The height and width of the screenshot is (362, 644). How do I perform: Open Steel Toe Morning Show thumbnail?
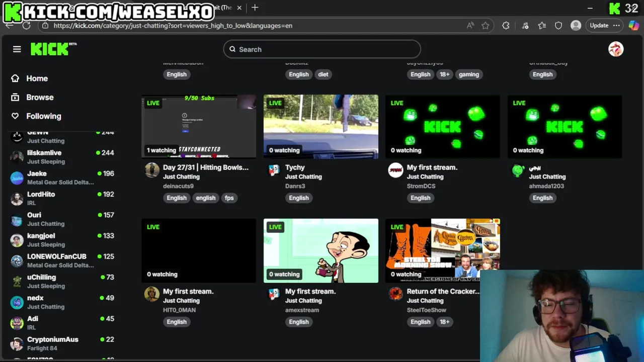point(443,250)
